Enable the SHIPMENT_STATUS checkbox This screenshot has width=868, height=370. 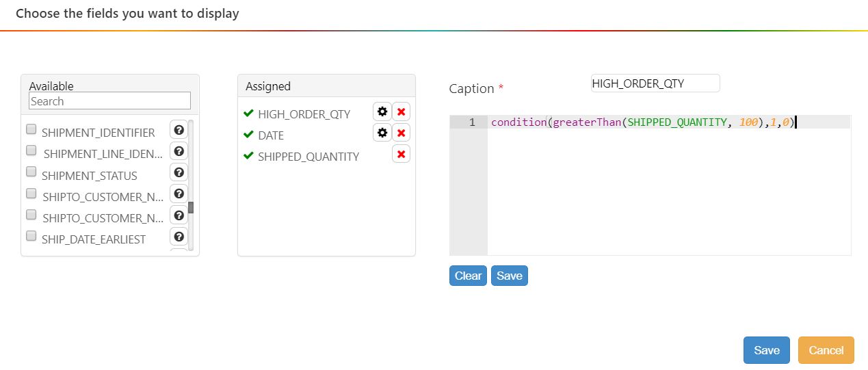(31, 172)
